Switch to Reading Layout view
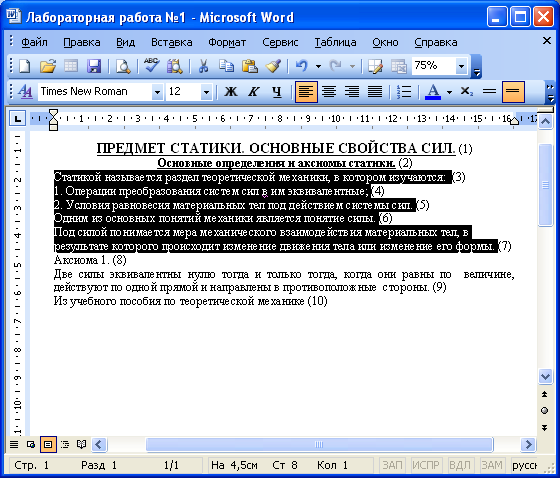 pos(82,445)
